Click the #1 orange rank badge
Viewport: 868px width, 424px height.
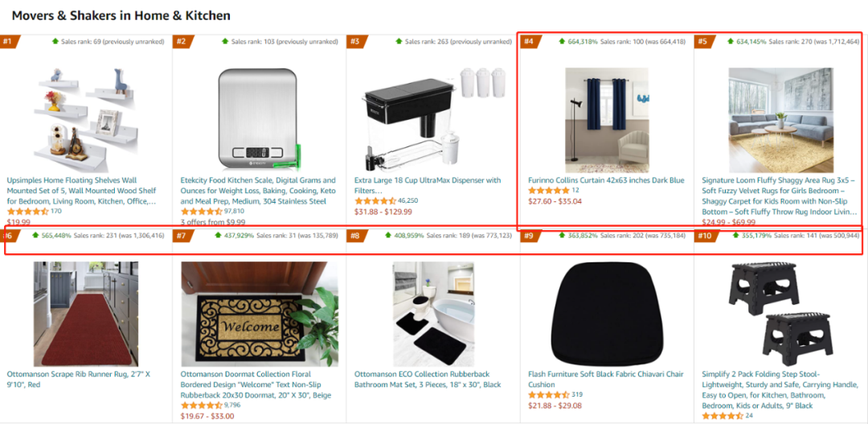click(x=9, y=42)
